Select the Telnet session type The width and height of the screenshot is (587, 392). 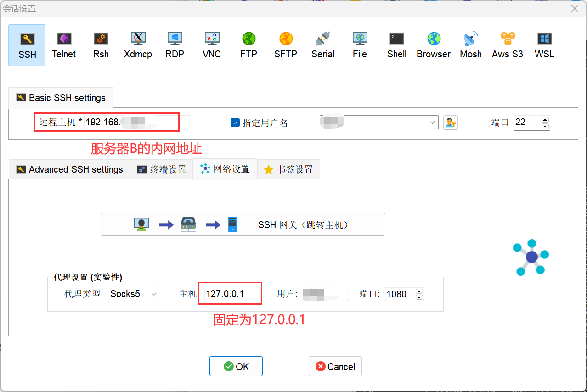(64, 45)
